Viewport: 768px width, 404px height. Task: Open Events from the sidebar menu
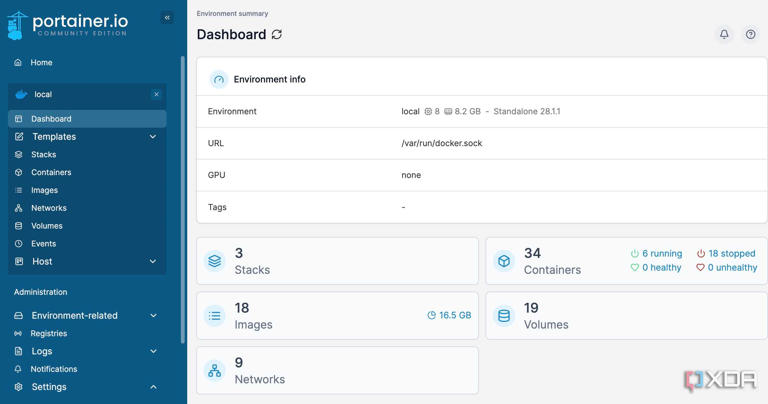tap(44, 243)
